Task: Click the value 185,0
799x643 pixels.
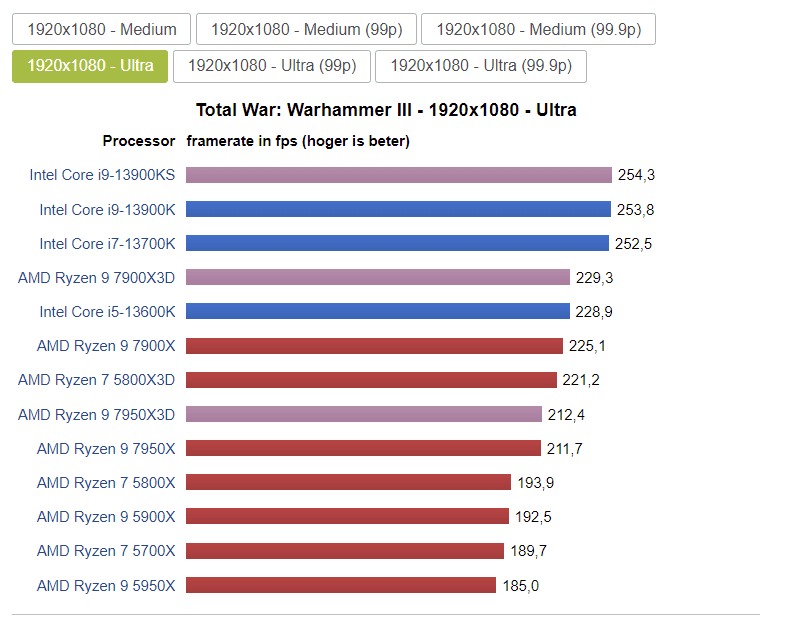Action: coord(520,585)
